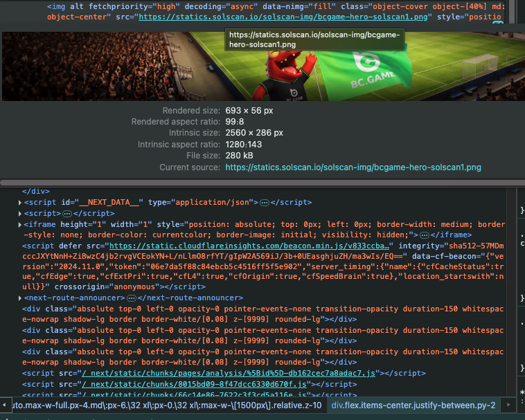Click ellipsis inside collapsed script tag
This screenshot has height=420, width=525.
pos(67,214)
